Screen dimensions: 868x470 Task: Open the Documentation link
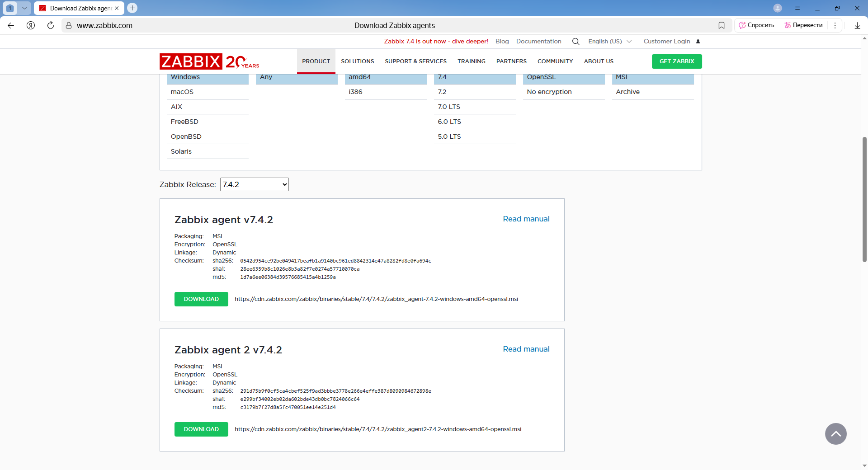(x=538, y=42)
